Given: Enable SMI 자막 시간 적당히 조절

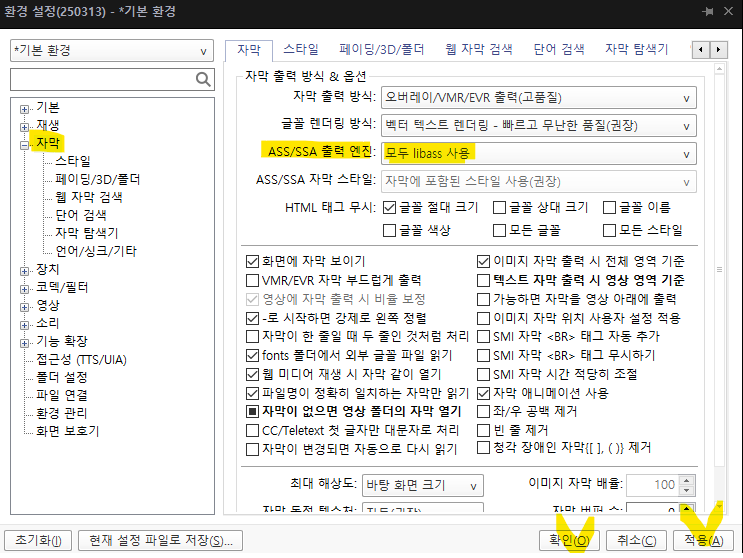Looking at the screenshot, I should click(x=483, y=374).
